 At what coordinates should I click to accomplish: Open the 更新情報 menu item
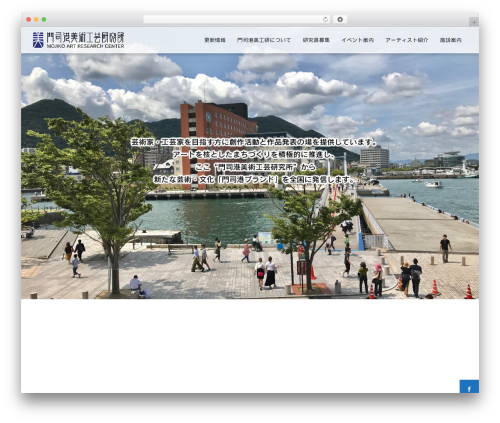(x=215, y=40)
